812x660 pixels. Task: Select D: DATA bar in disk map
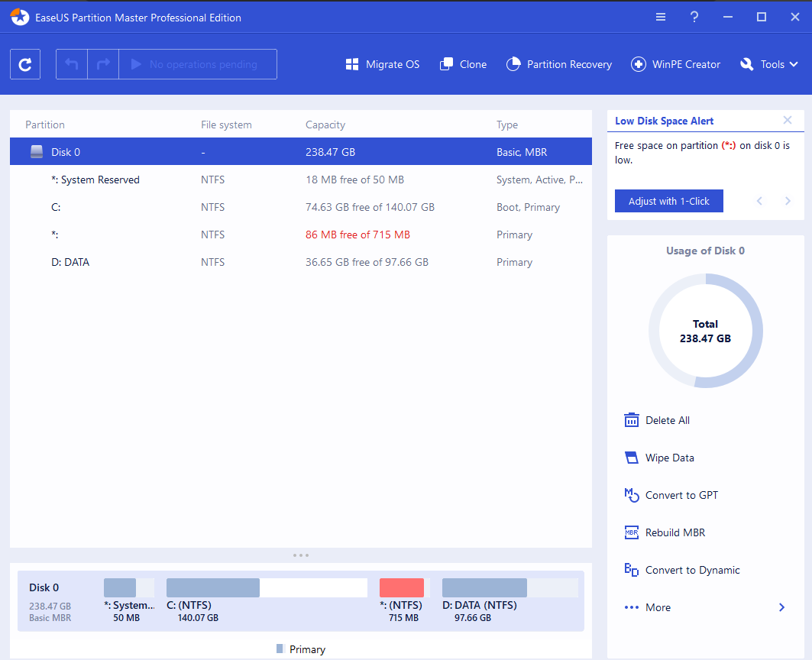click(x=510, y=588)
